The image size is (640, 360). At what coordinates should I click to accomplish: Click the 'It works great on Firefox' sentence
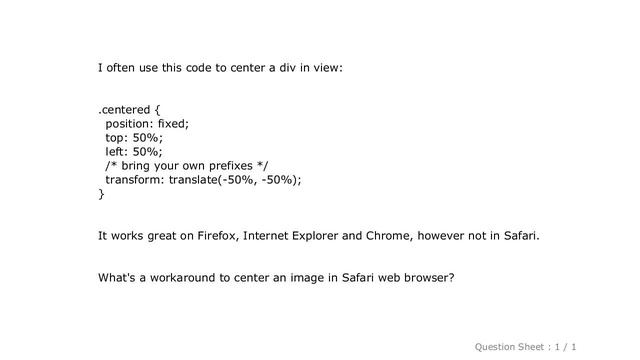319,236
